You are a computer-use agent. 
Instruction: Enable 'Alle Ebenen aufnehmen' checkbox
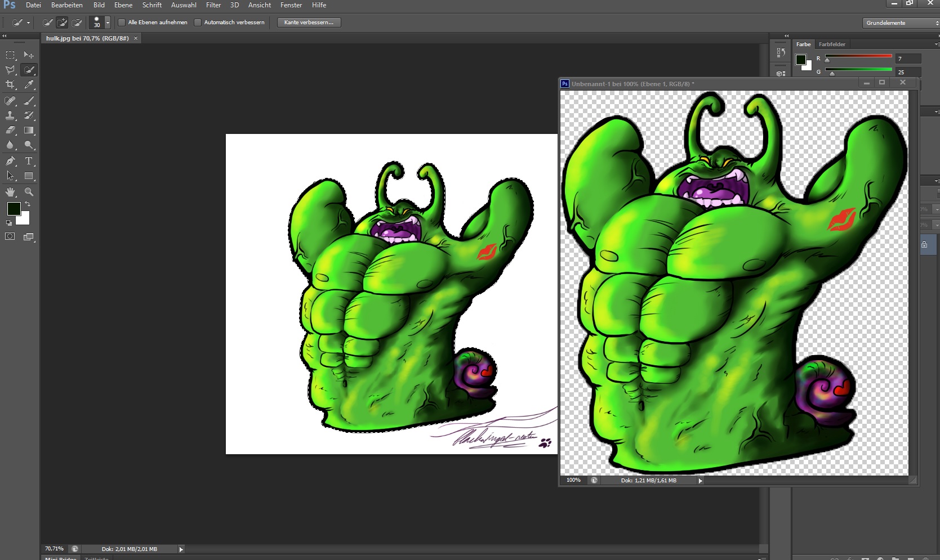(122, 23)
